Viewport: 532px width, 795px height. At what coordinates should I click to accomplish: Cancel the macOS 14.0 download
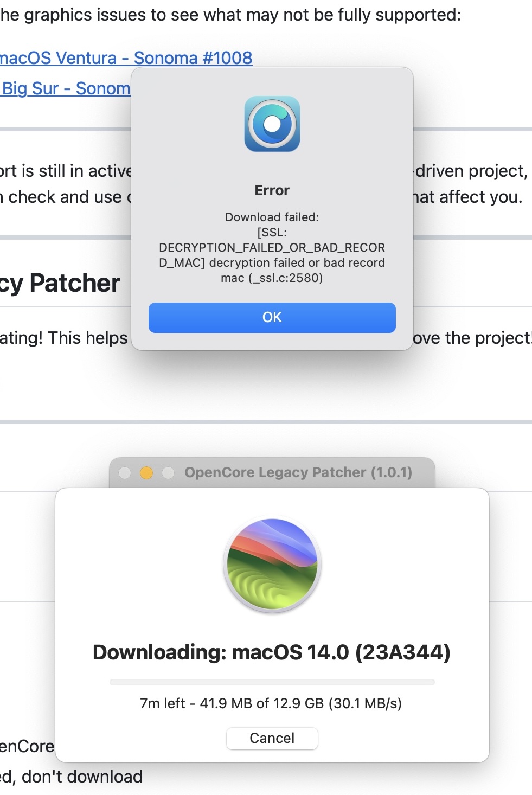(272, 738)
